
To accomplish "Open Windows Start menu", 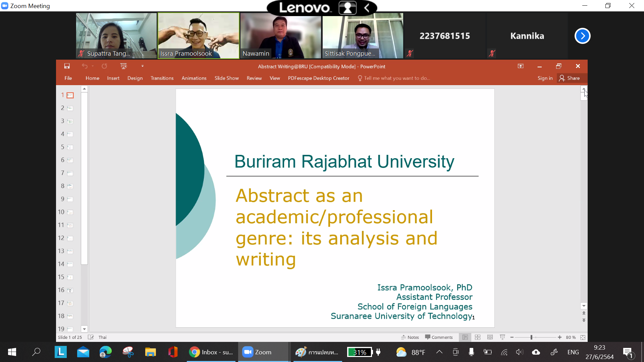I will [x=12, y=352].
